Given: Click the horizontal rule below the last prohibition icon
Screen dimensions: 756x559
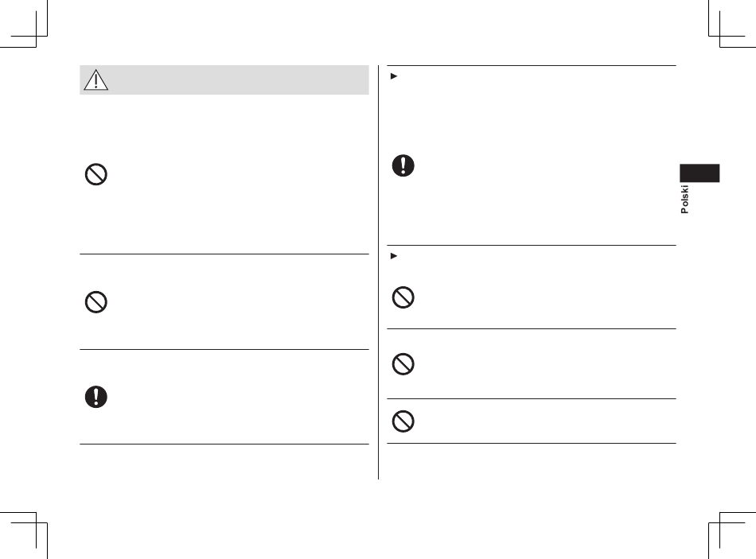Looking at the screenshot, I should point(532,444).
